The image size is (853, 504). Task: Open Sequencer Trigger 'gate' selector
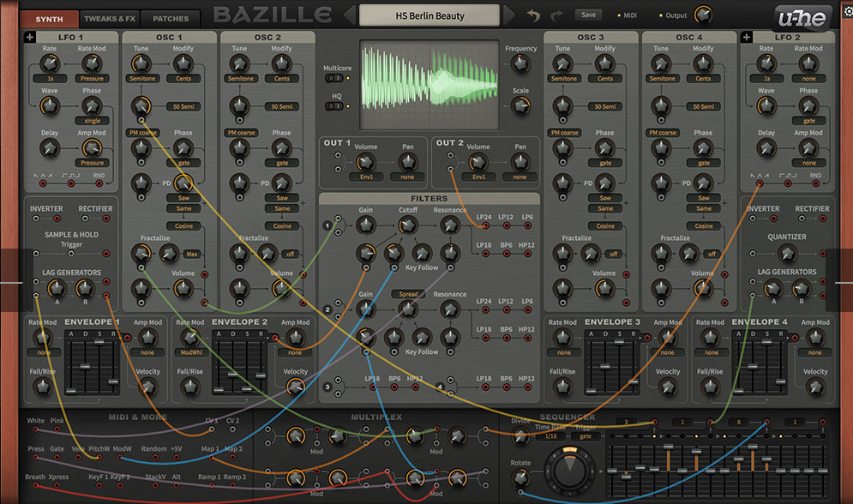coord(586,436)
